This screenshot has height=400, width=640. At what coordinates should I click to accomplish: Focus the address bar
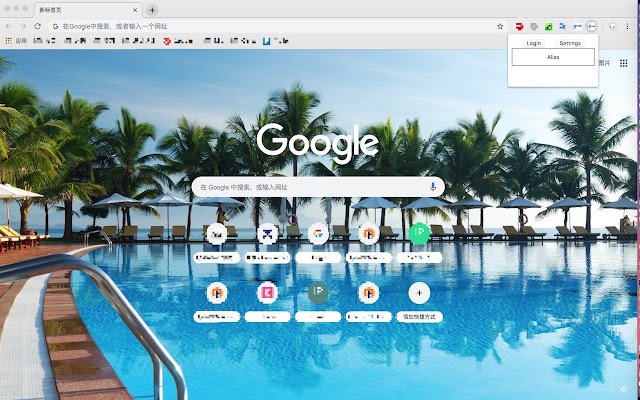(x=278, y=27)
